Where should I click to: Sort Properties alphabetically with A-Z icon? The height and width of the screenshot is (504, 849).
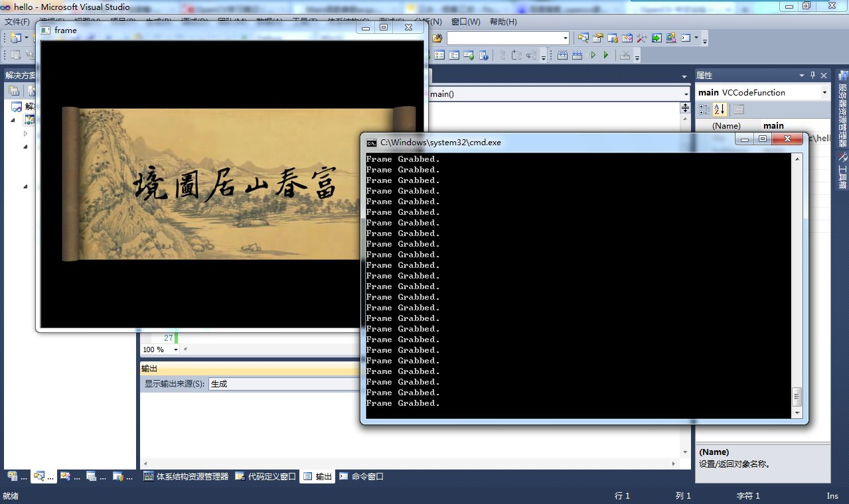720,109
